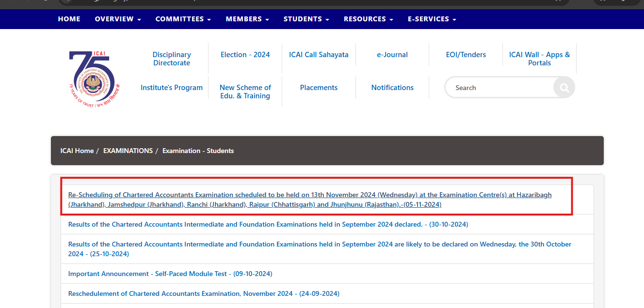
Task: Open the EOI/Tenders section
Action: pos(466,55)
